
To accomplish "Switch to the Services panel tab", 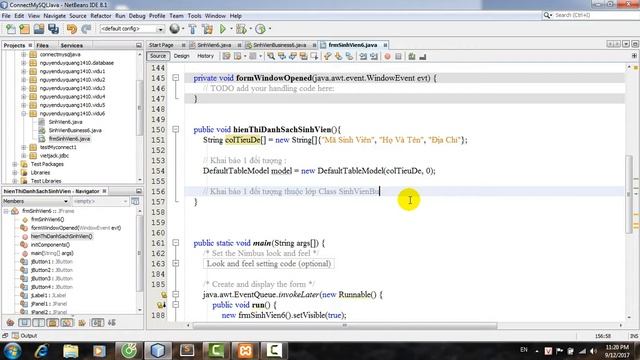I will click(x=71, y=45).
